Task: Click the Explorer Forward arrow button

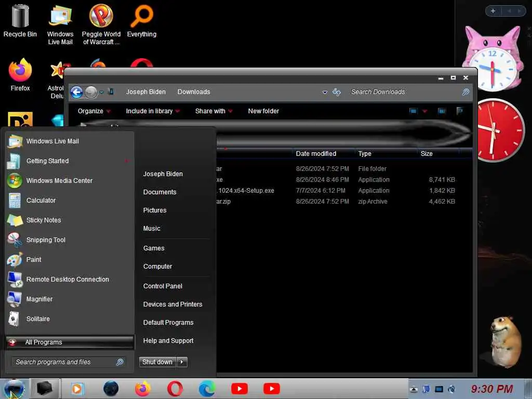Action: click(x=91, y=92)
